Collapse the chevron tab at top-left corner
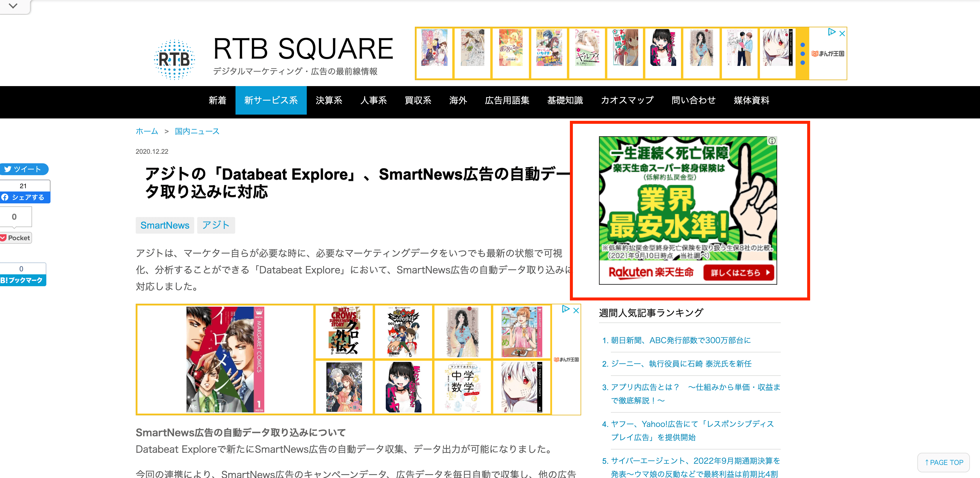This screenshot has height=478, width=980. (13, 6)
